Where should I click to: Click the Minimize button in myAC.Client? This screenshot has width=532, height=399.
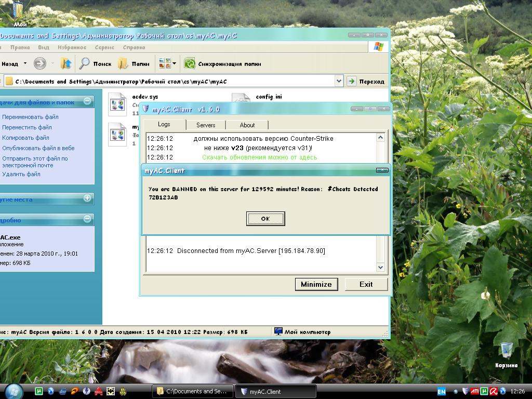point(316,284)
